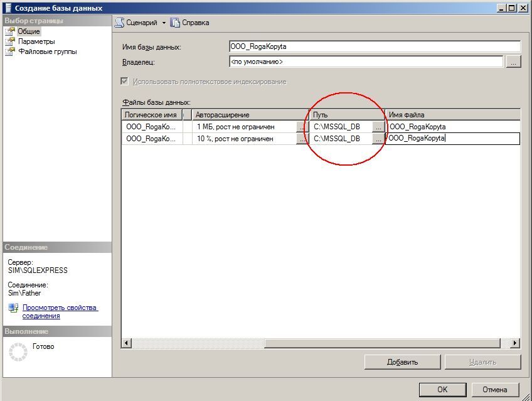Screen dimensions: 532x401
Task: Click the OK button
Action: [x=442, y=390]
